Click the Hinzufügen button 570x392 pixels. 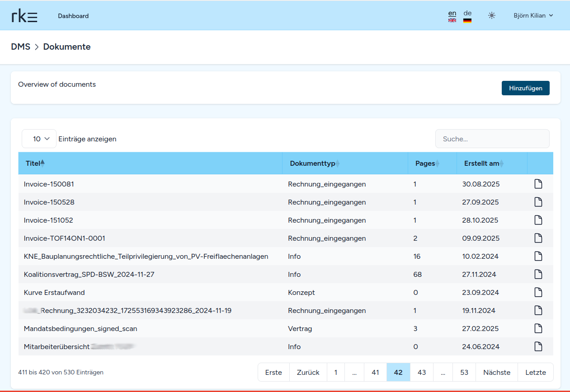pyautogui.click(x=525, y=89)
